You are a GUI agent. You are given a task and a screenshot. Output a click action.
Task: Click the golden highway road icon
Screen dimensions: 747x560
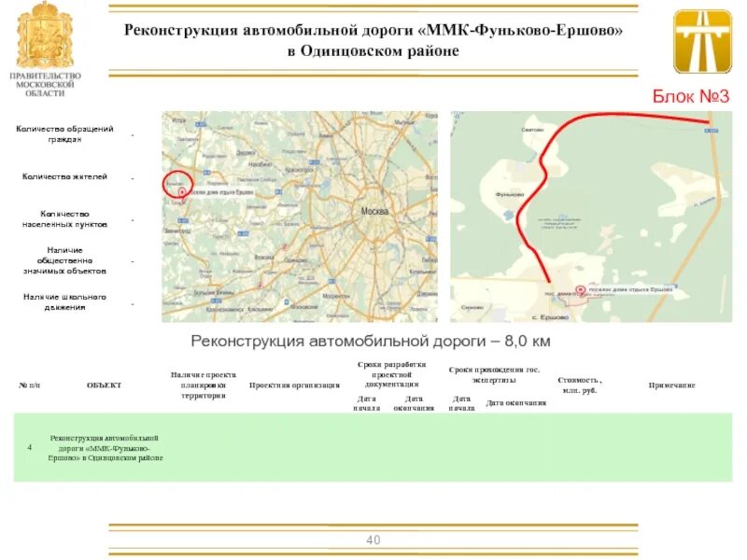[702, 41]
